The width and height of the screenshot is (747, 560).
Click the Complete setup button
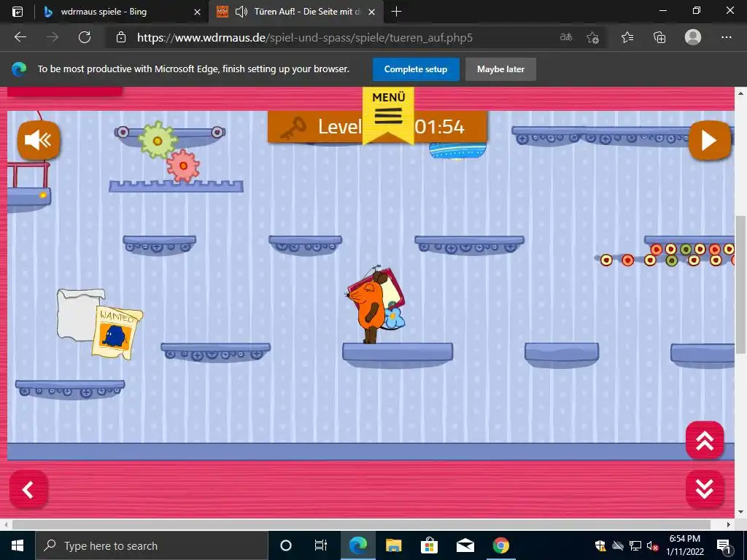click(x=416, y=69)
